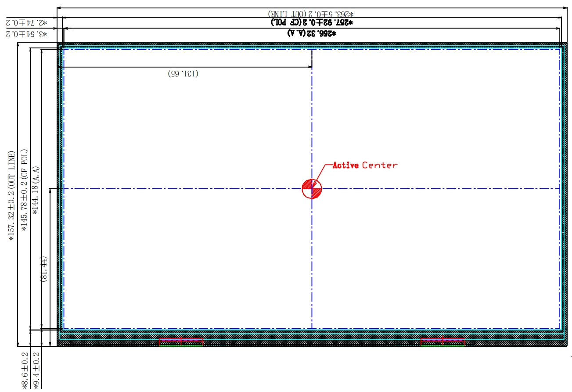Click the 8.6±0.2 bottom margin dimension
The image size is (572, 392).
click(25, 370)
